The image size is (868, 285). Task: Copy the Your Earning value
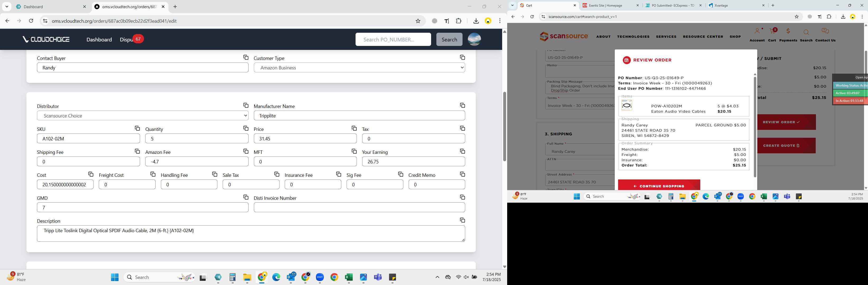click(462, 151)
